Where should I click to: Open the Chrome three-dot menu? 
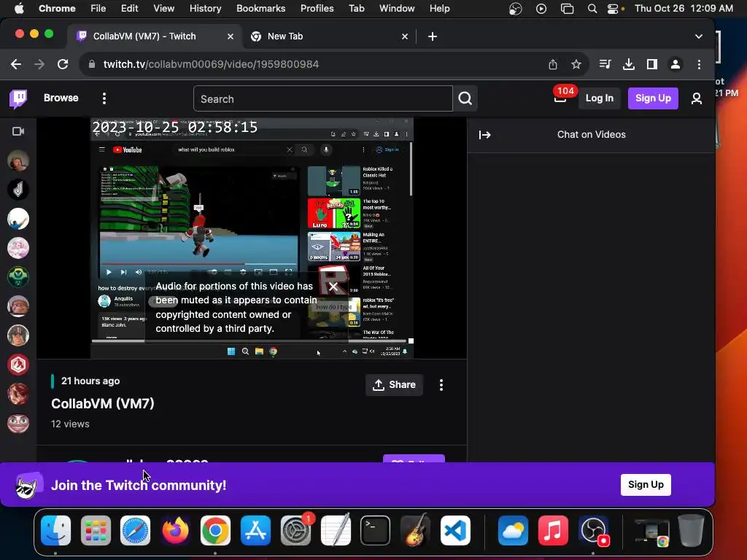pyautogui.click(x=699, y=64)
